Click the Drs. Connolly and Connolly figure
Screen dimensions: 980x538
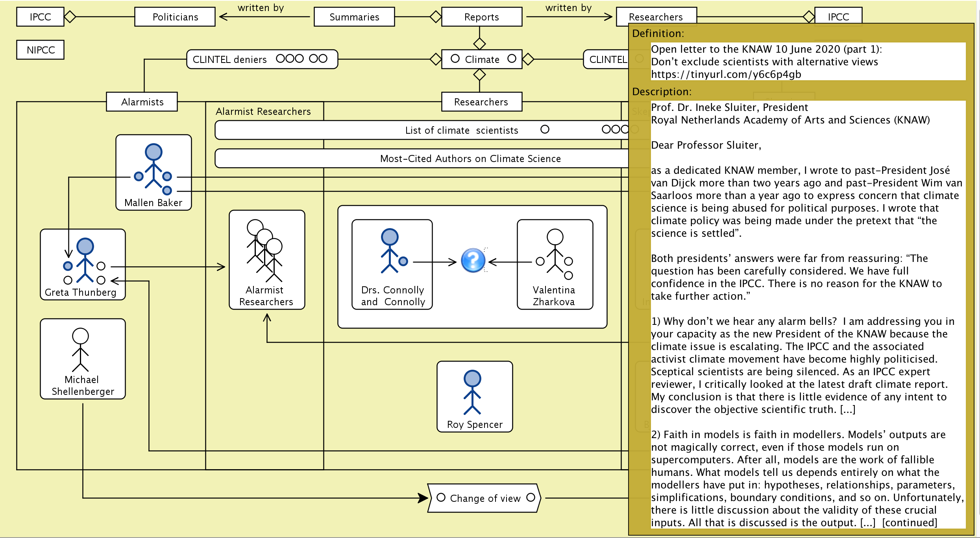tap(390, 252)
